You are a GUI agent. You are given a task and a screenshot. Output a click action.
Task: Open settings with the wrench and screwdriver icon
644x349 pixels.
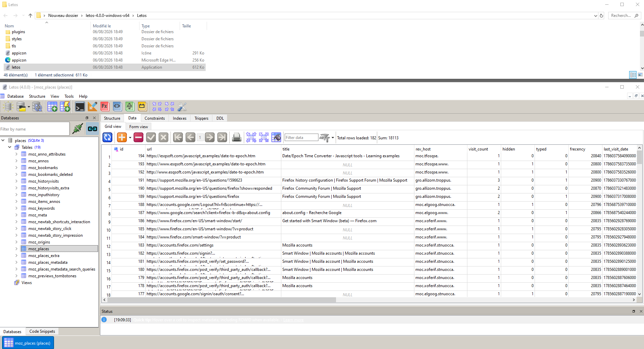pyautogui.click(x=182, y=107)
